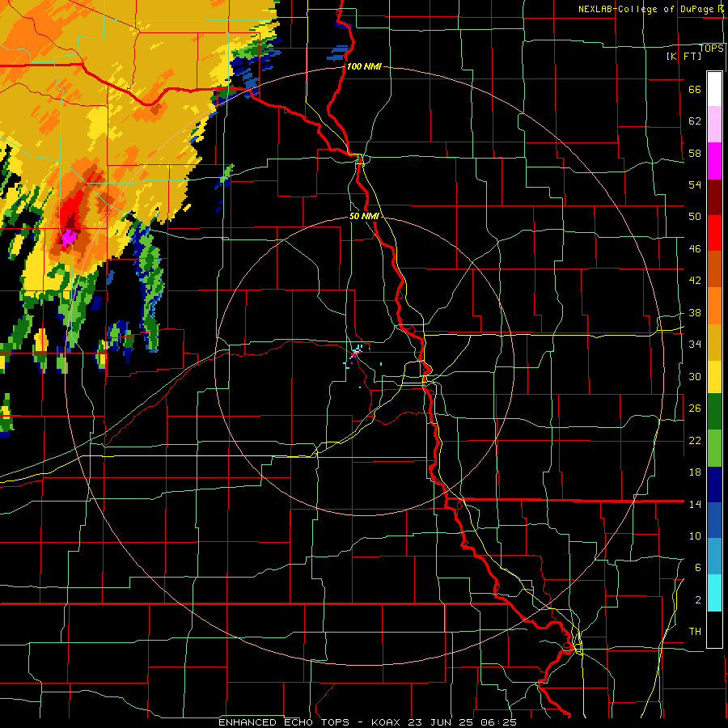Click the [K FT] units label
This screenshot has width=728, height=728.
point(684,56)
